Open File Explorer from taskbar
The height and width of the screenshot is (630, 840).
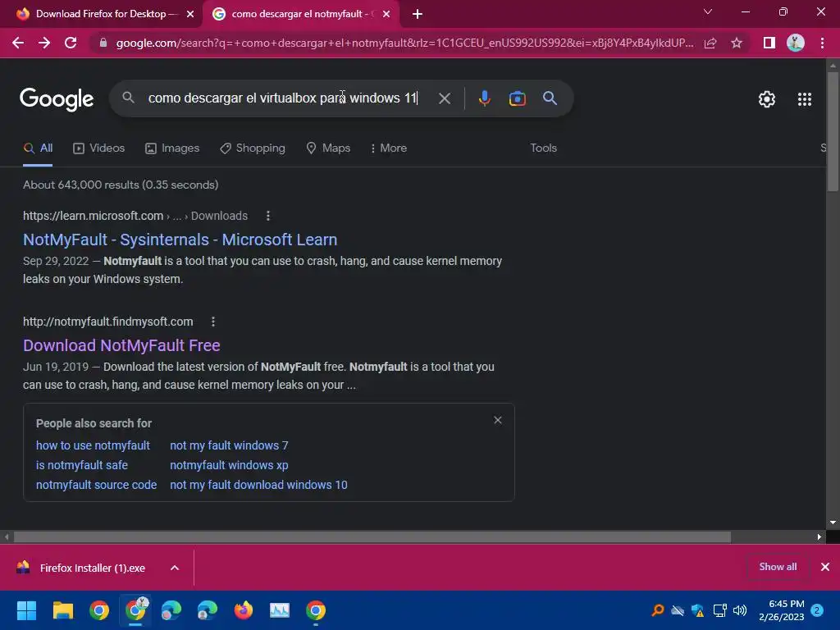(62, 610)
